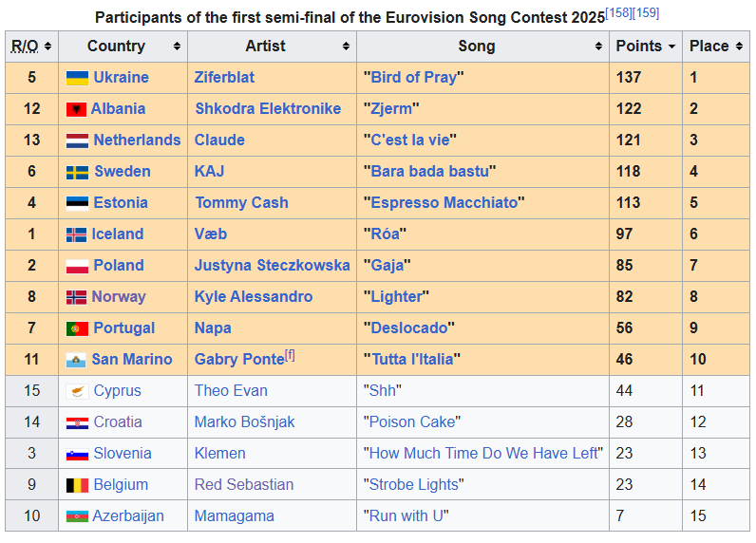Image resolution: width=756 pixels, height=543 pixels.
Task: Open the "Bara bada bastu" song link
Action: pos(429,172)
